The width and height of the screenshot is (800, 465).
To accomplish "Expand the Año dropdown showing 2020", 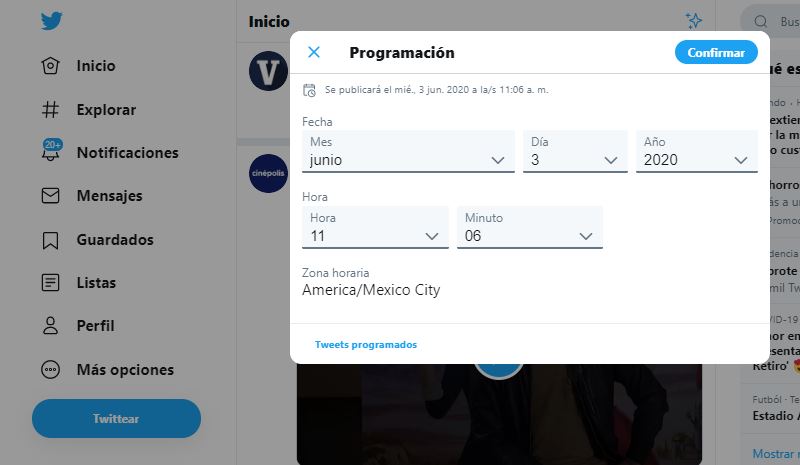I will coord(696,151).
